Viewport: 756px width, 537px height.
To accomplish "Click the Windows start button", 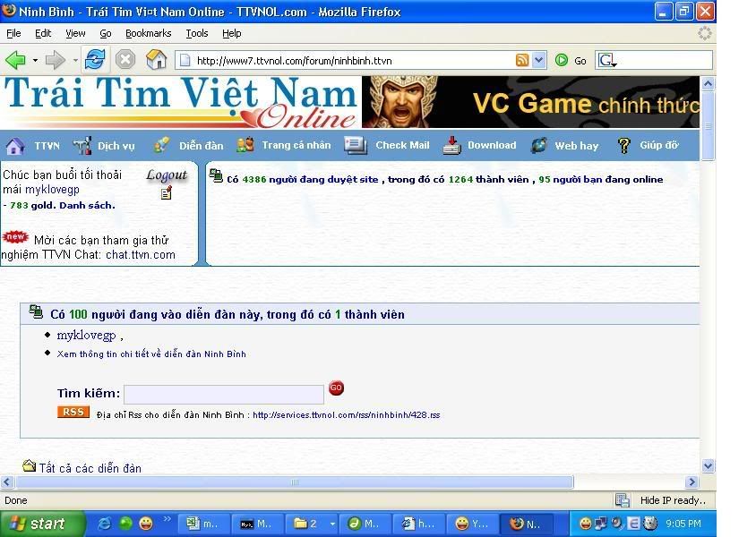I will (x=42, y=524).
